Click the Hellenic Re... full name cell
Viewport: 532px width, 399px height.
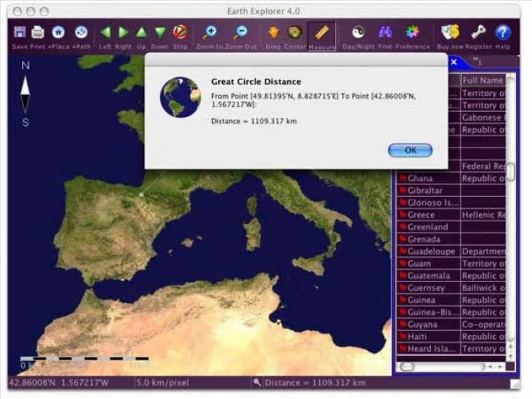click(483, 215)
